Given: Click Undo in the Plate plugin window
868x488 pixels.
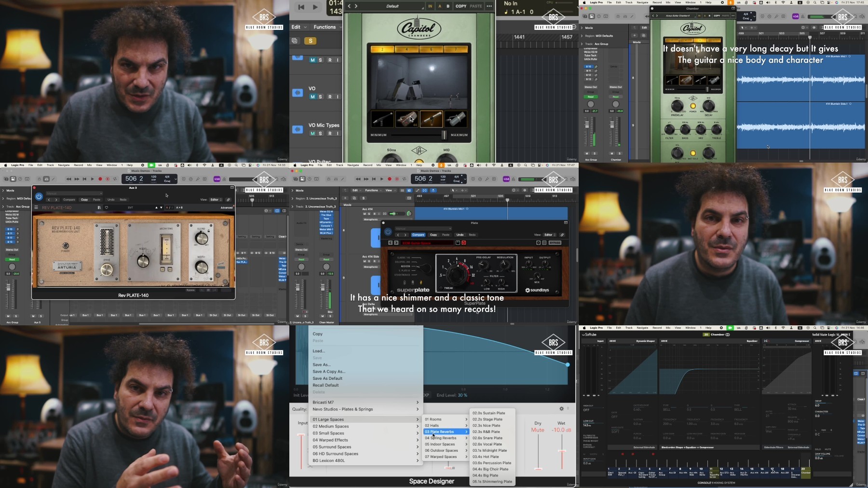Looking at the screenshot, I should pyautogui.click(x=460, y=235).
